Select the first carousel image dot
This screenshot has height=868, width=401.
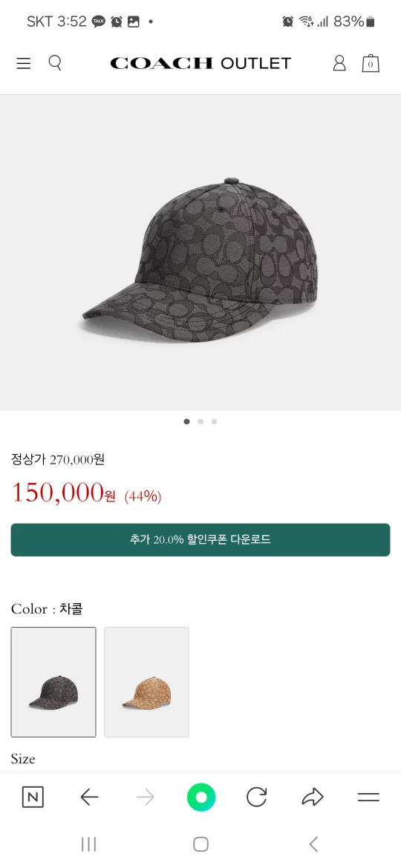(186, 421)
